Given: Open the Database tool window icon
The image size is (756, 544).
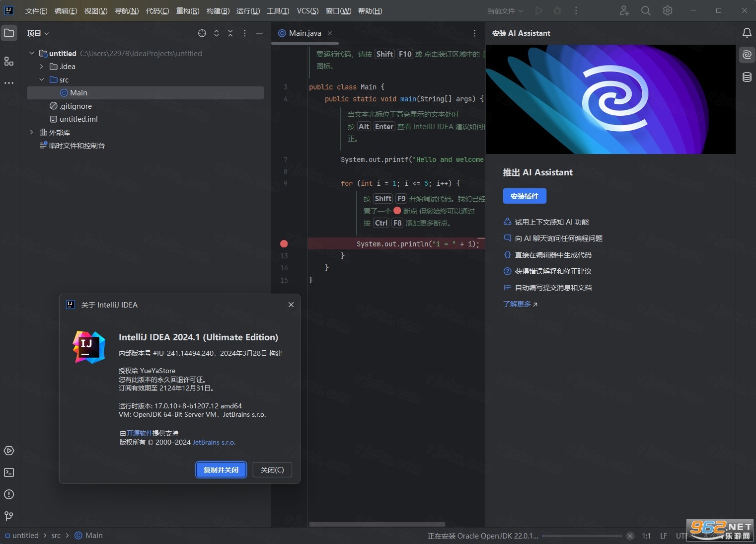Looking at the screenshot, I should pyautogui.click(x=747, y=77).
